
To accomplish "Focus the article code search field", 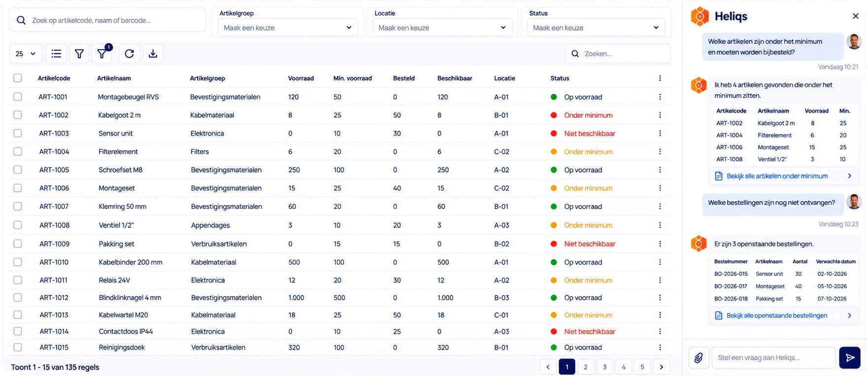I will [x=107, y=20].
